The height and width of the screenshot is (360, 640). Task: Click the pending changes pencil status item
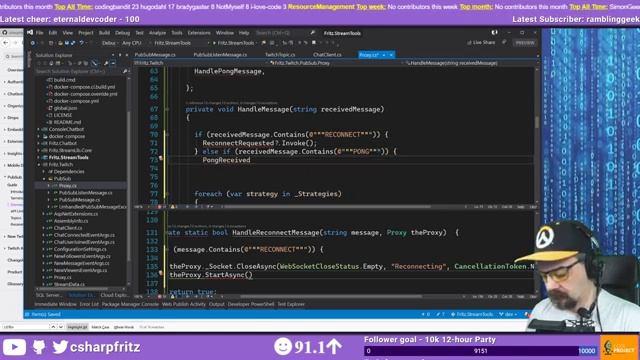click(x=440, y=314)
